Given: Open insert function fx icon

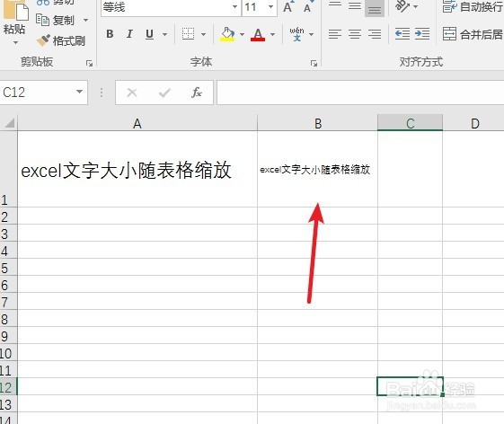Looking at the screenshot, I should point(197,93).
